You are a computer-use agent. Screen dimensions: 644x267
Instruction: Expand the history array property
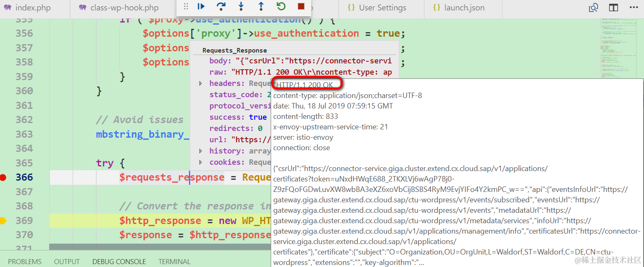pyautogui.click(x=200, y=151)
